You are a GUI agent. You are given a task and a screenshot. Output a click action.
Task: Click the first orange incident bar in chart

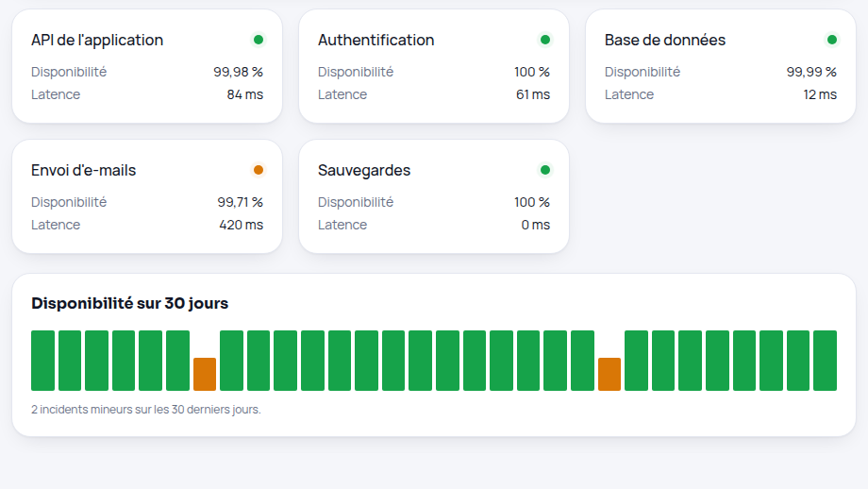pos(205,375)
